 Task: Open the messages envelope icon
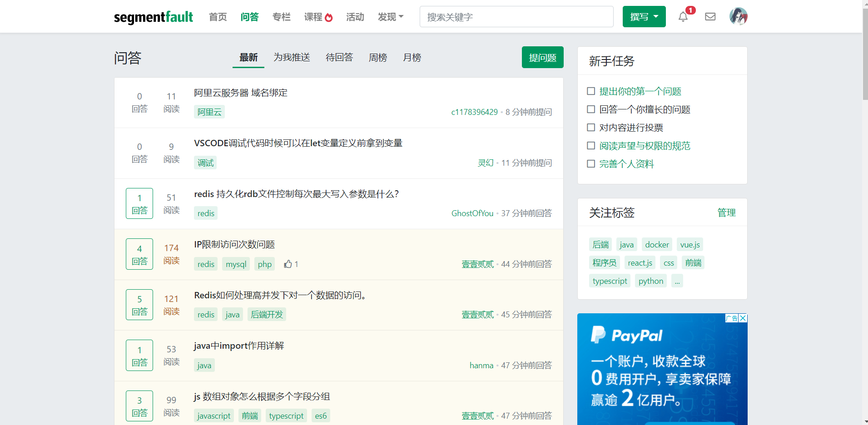(x=710, y=17)
